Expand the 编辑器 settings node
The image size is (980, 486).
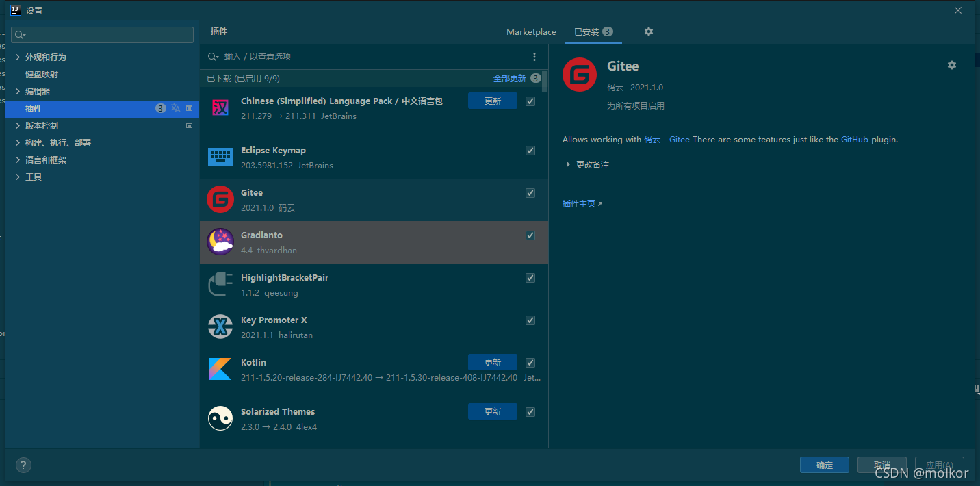tap(18, 92)
